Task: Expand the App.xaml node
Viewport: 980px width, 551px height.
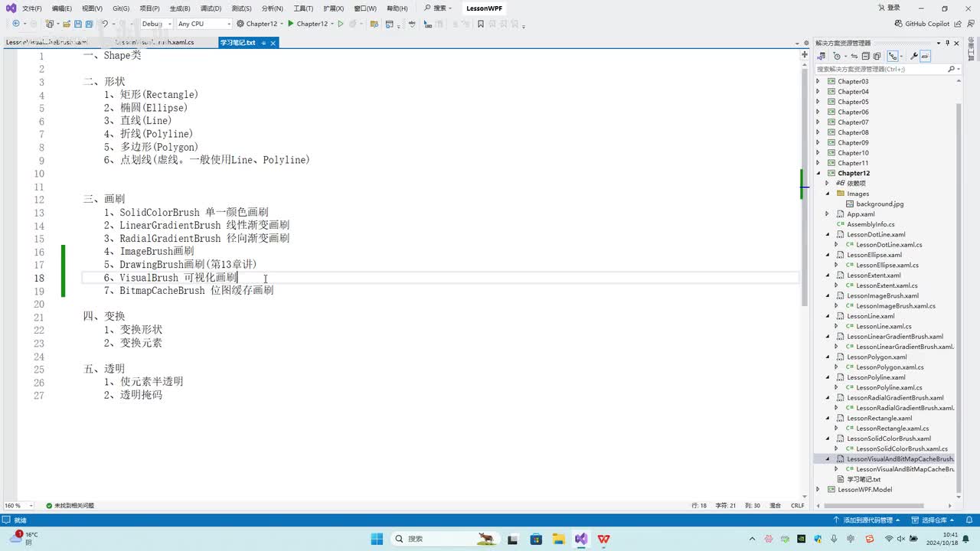Action: coord(827,214)
